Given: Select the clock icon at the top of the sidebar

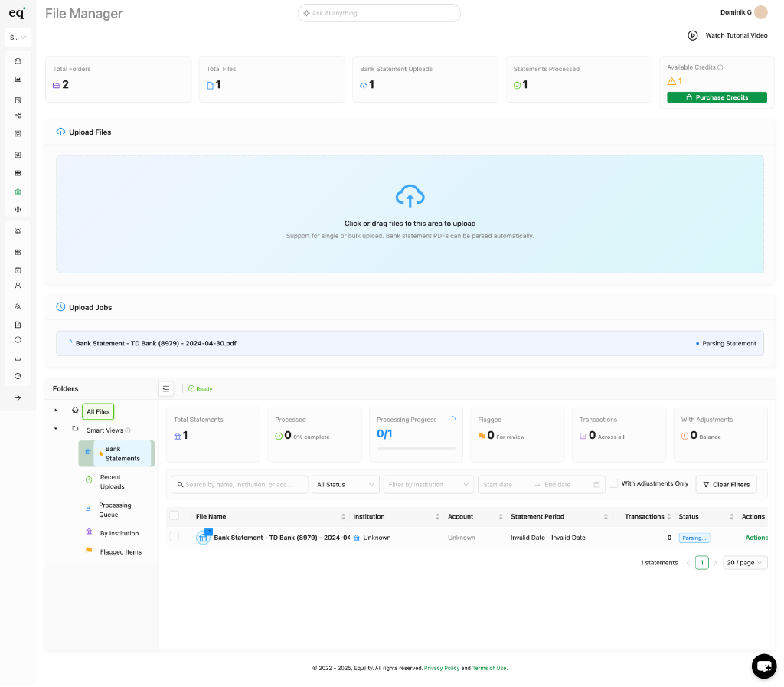Looking at the screenshot, I should [18, 61].
